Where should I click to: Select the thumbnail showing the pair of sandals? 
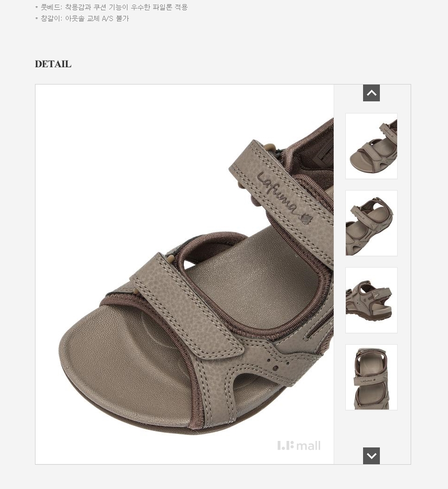[371, 223]
